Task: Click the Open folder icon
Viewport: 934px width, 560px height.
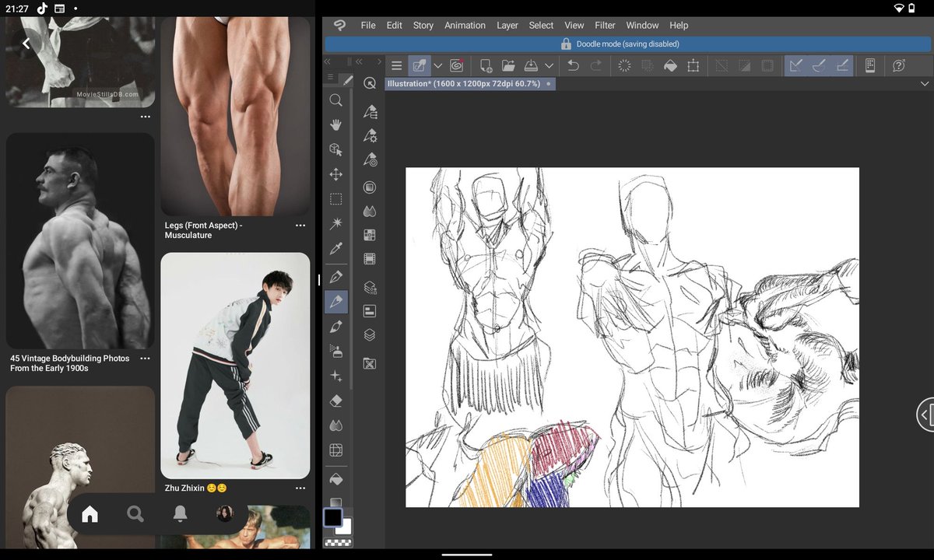Action: click(508, 66)
